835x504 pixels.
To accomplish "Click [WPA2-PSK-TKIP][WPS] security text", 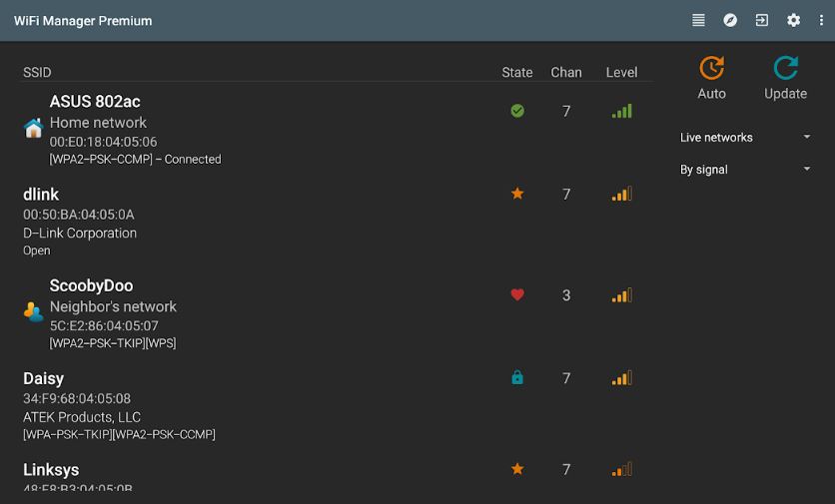I will coord(112,343).
